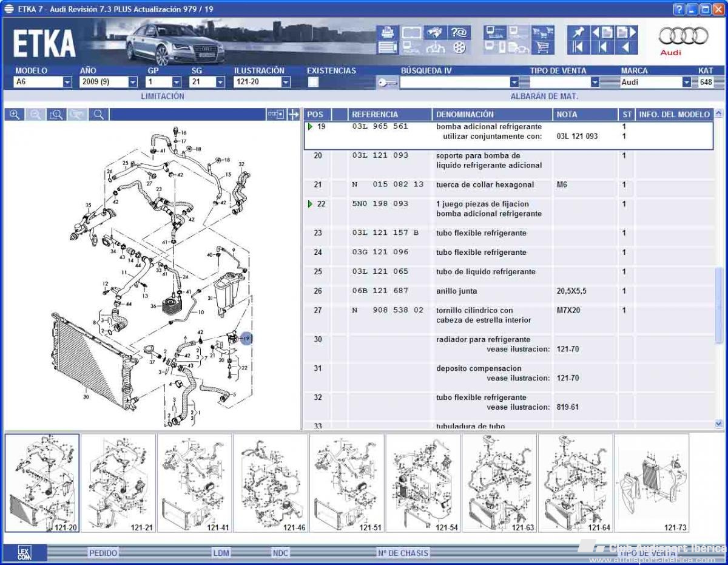Expand position 22 row arrow
Image resolution: width=728 pixels, height=565 pixels.
click(311, 204)
